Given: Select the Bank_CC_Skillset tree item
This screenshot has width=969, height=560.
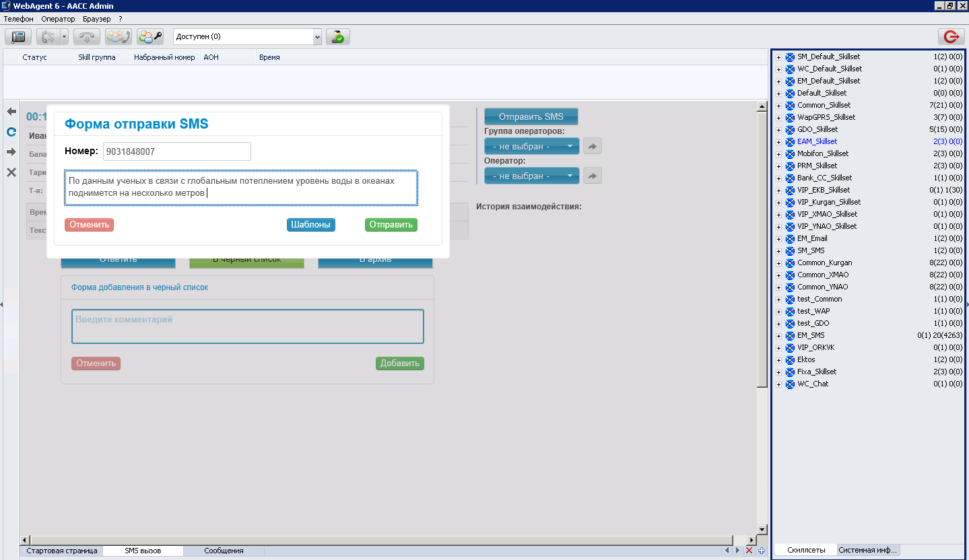Looking at the screenshot, I should coord(824,178).
